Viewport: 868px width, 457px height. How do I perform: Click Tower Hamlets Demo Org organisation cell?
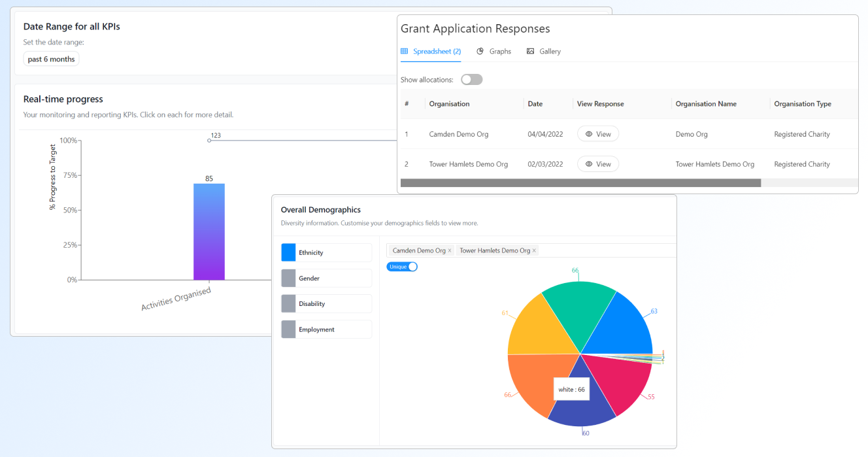tap(469, 164)
